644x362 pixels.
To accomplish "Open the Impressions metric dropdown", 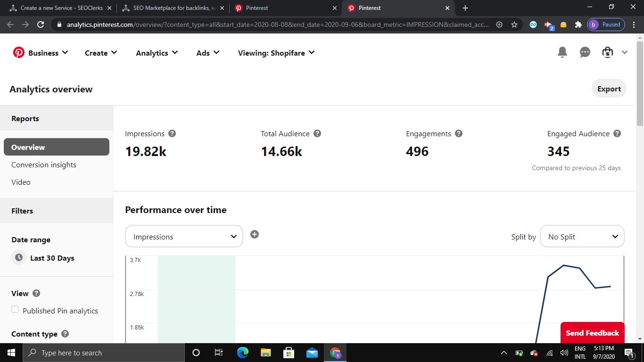I will (184, 236).
